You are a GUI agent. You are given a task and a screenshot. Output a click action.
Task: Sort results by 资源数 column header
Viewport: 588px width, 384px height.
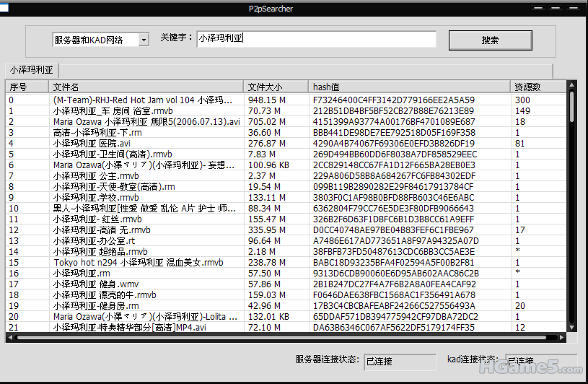[537, 87]
